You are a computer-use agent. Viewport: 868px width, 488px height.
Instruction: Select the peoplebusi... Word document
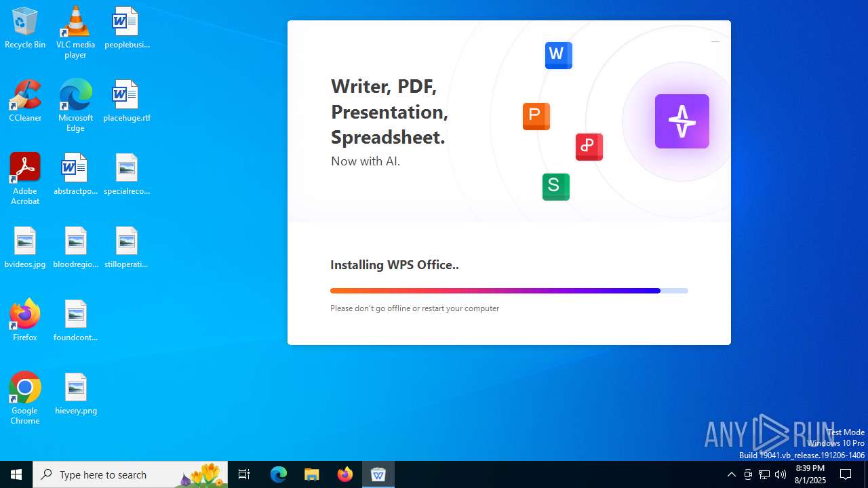127,28
